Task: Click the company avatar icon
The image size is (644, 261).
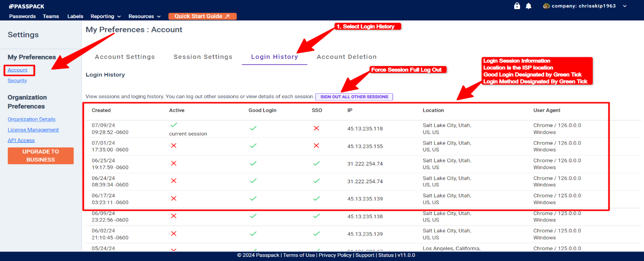Action: click(x=546, y=6)
